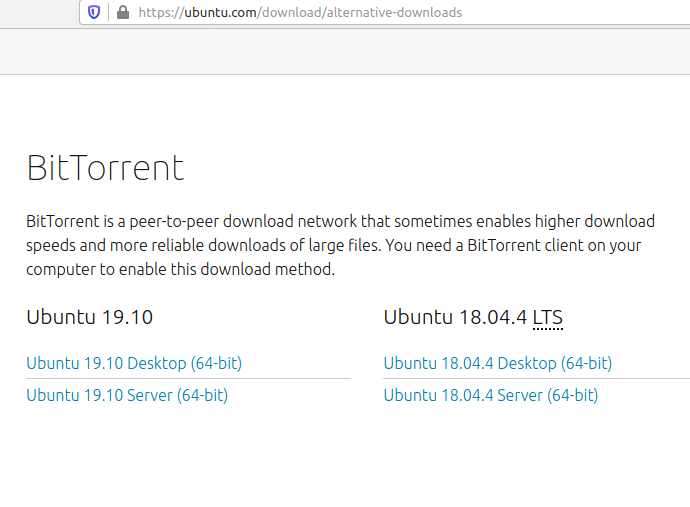Open Ubuntu 19.10 Desktop (64-bit) torrent link
Image resolution: width=690 pixels, height=507 pixels.
click(134, 363)
